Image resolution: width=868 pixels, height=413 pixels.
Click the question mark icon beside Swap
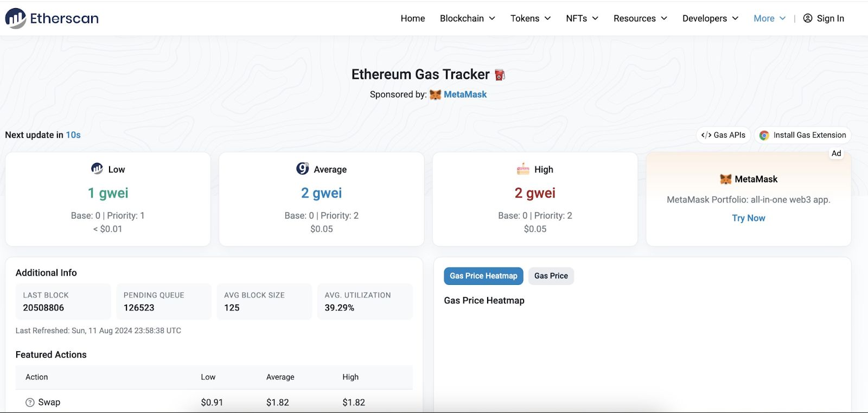[30, 403]
